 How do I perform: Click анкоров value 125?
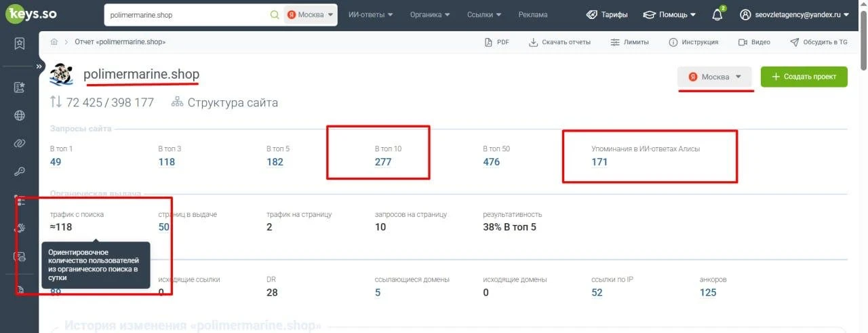[708, 292]
